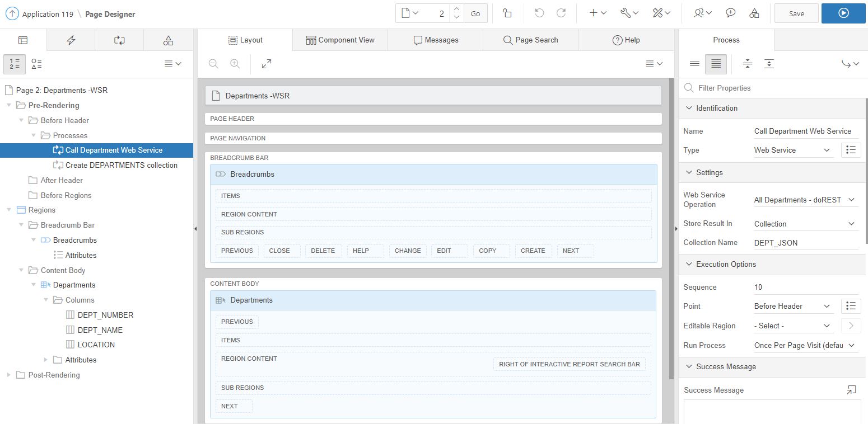This screenshot has width=868, height=424.
Task: Expand the layout pane with the arrows icon
Action: [267, 64]
